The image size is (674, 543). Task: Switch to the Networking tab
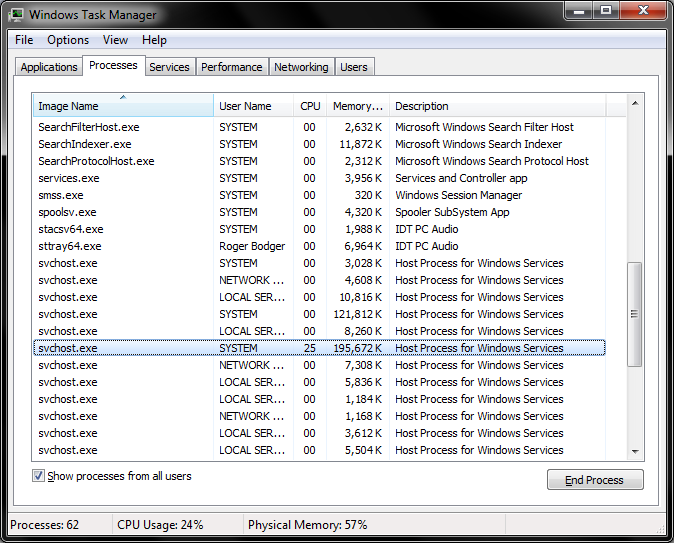[x=301, y=67]
